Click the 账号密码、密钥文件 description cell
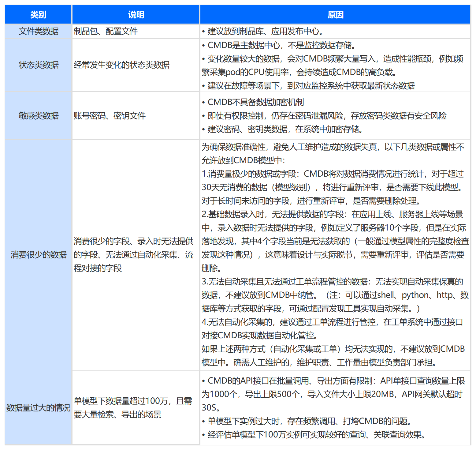 (136, 116)
